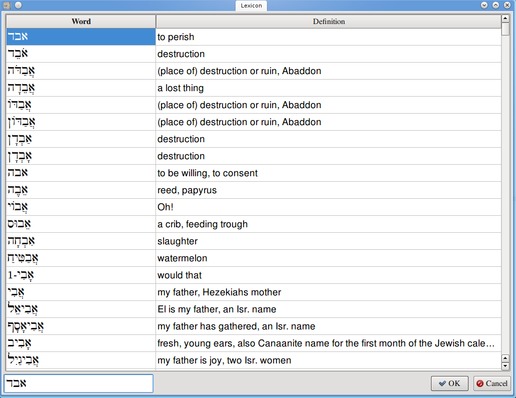The width and height of the screenshot is (516, 398).
Task: Sort by the Word column header
Action: [81, 21]
